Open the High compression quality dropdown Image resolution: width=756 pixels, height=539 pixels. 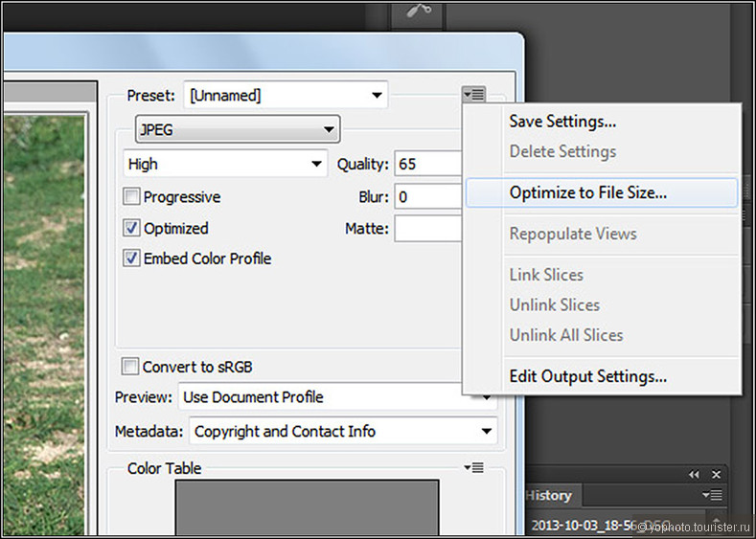pos(225,164)
